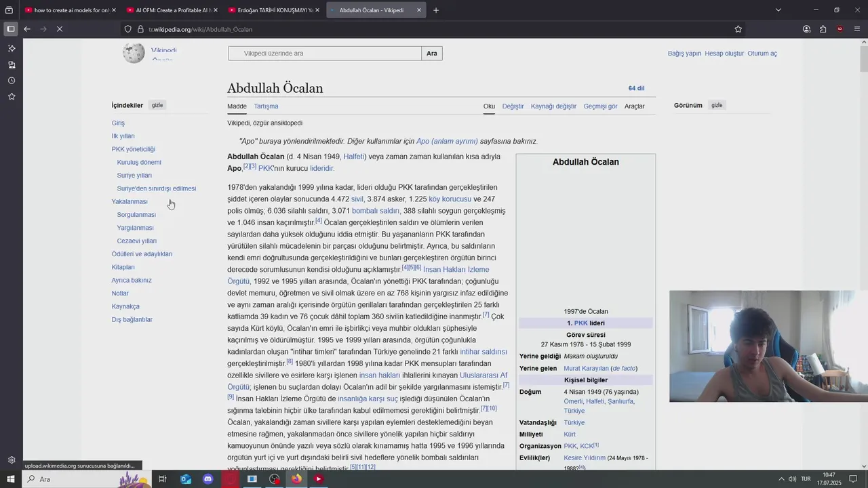Open a new tab with the plus button
This screenshot has height=488, width=868.
(436, 10)
